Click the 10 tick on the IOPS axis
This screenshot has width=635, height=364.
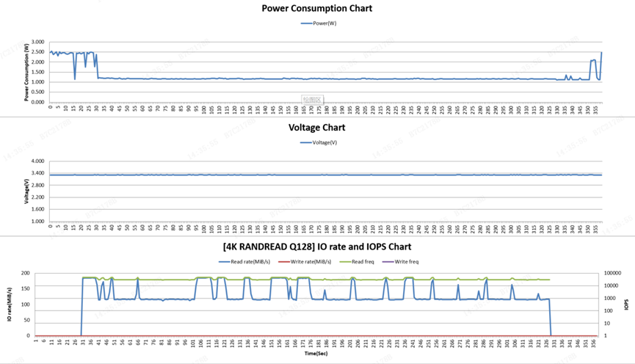pos(607,324)
